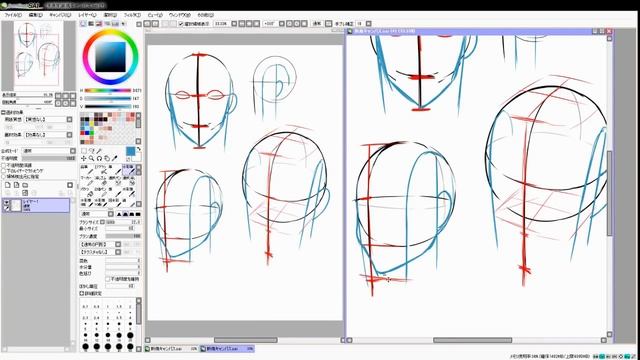
Task: Select the lasso selection tool
Action: pyautogui.click(x=91, y=151)
